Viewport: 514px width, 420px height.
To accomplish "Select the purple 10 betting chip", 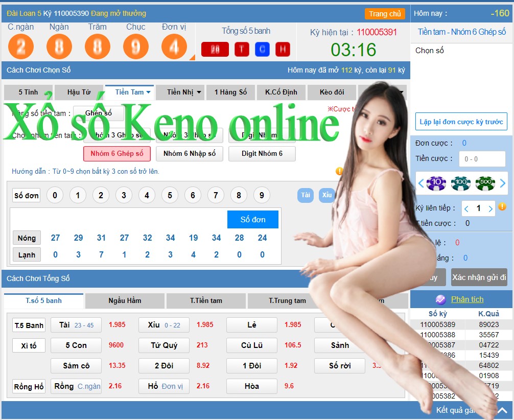I will (436, 184).
